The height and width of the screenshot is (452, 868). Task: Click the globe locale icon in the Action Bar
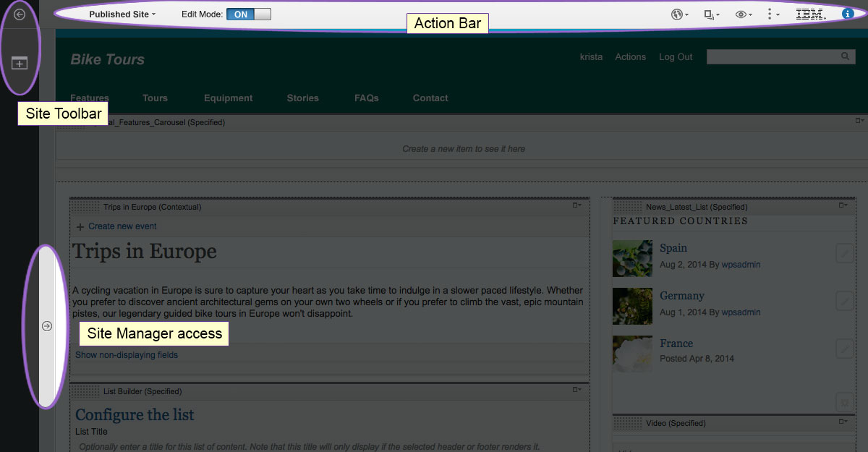tap(677, 14)
